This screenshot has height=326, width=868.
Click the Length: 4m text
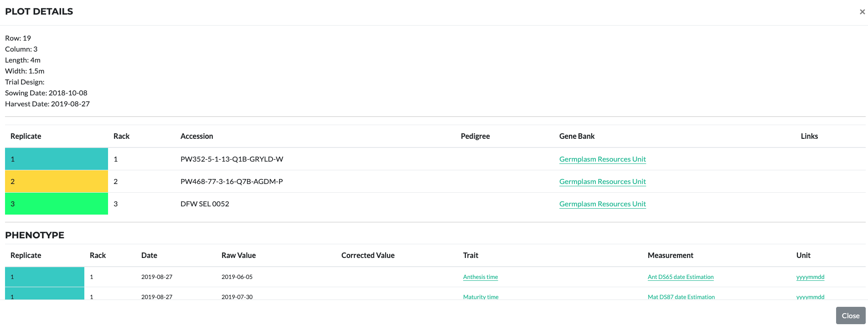[x=23, y=60]
